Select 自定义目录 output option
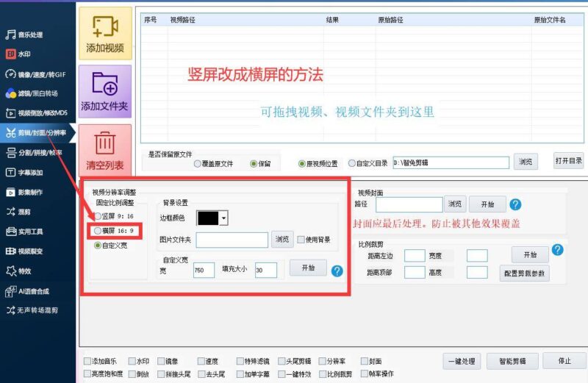Viewport: 588px width, 383px height. pyautogui.click(x=367, y=163)
